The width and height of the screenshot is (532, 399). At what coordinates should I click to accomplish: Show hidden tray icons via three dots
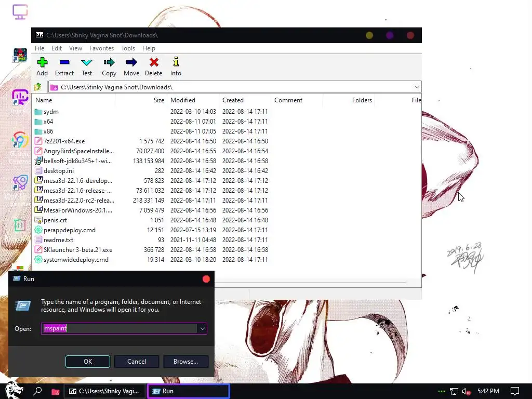click(442, 391)
